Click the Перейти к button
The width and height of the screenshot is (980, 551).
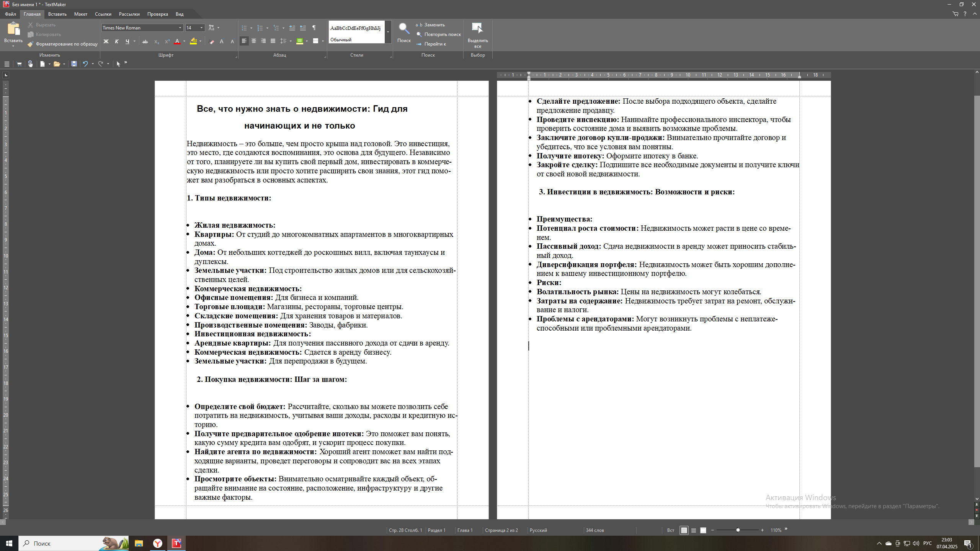click(435, 44)
